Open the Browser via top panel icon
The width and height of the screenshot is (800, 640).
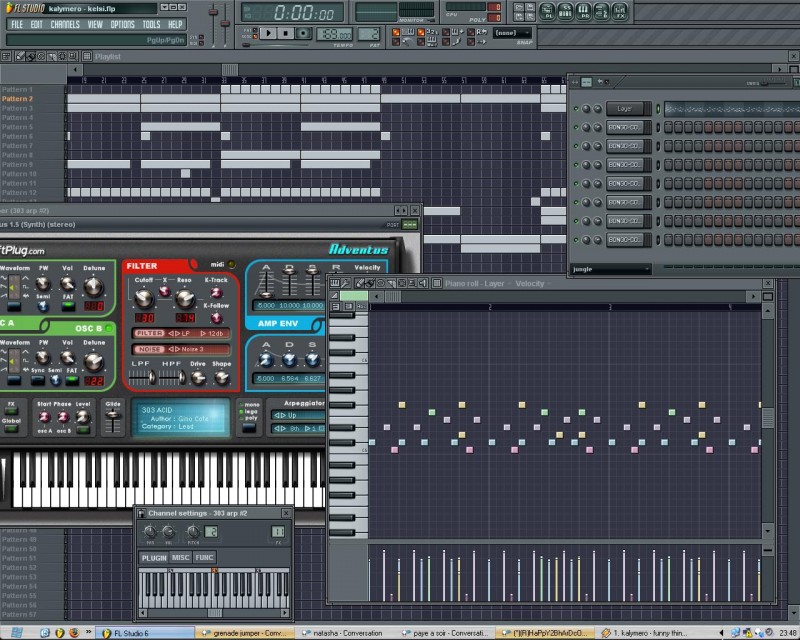[x=602, y=11]
